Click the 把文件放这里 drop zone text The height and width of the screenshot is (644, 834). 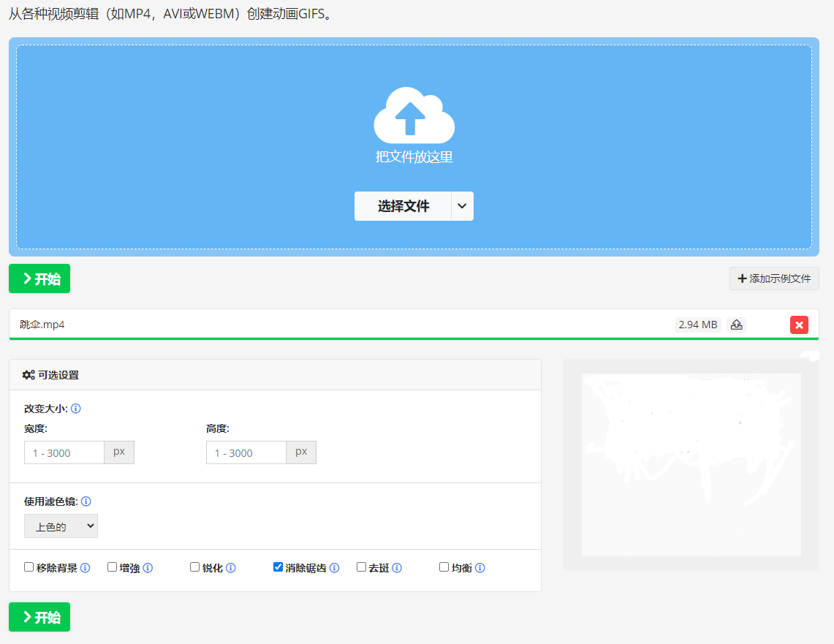(414, 157)
